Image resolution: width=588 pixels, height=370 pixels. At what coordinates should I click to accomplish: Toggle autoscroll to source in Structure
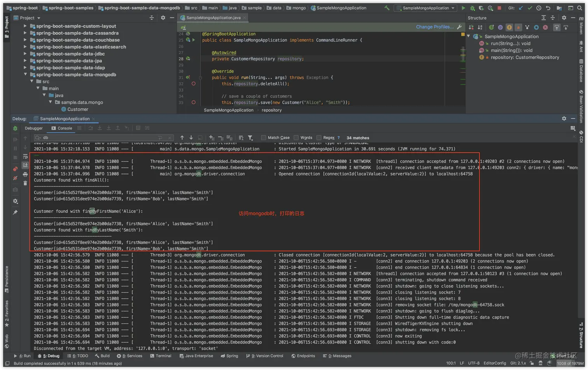[557, 27]
